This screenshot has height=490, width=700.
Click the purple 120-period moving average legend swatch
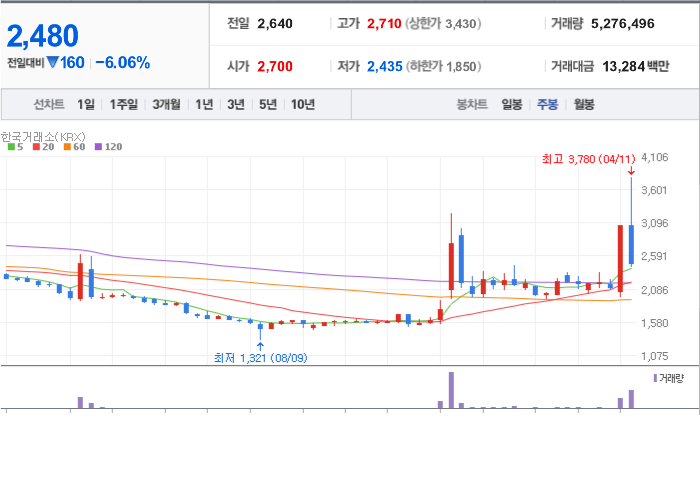tap(99, 147)
